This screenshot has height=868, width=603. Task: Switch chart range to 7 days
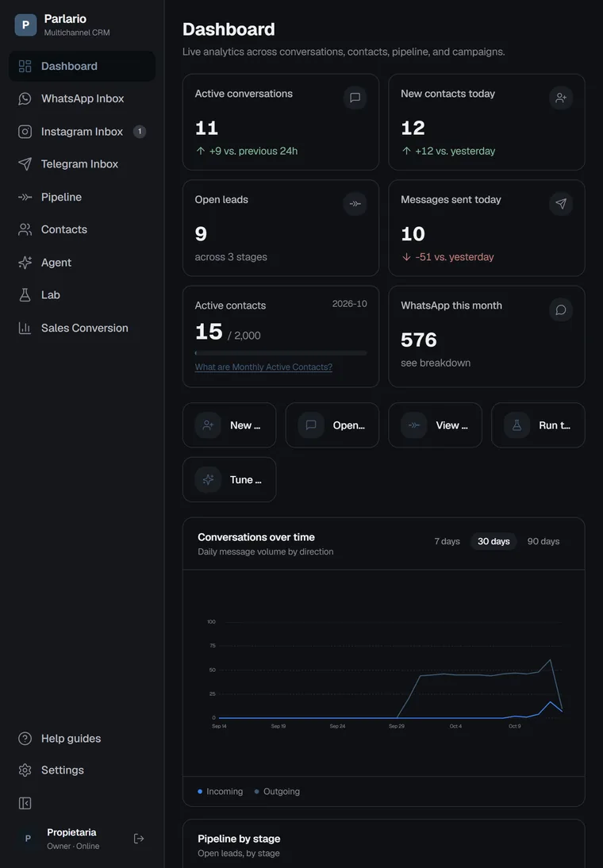pyautogui.click(x=447, y=541)
